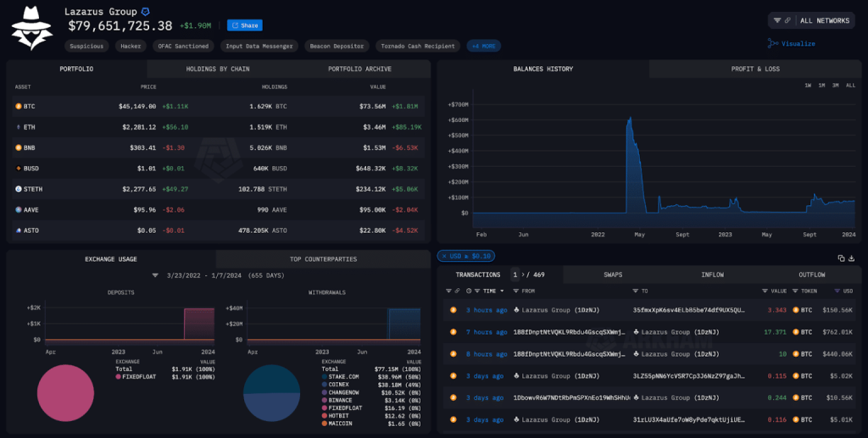Remove the USD ≥ $0.10 filter chip

point(444,256)
